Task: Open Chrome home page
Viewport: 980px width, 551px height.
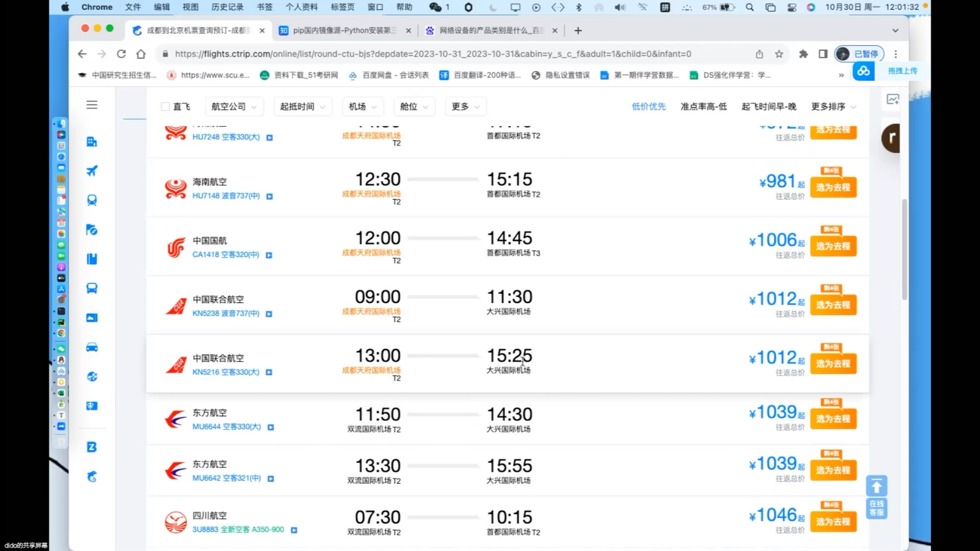Action: click(141, 54)
